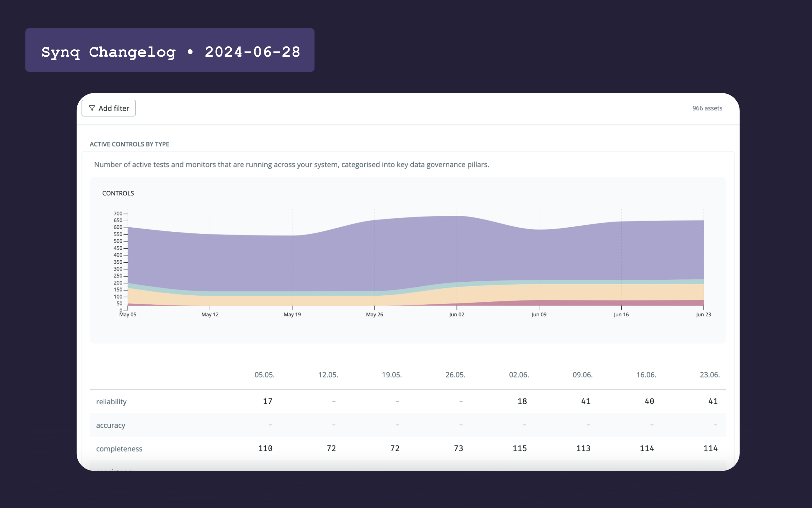Click the Synq Changelog banner
Screen dimensions: 812x508
click(x=170, y=50)
